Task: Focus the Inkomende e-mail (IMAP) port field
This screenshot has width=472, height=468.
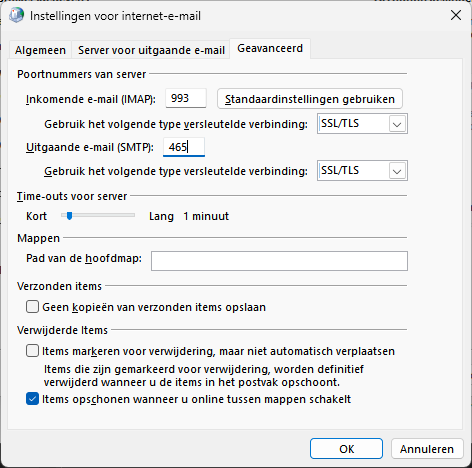Action: pyautogui.click(x=186, y=98)
